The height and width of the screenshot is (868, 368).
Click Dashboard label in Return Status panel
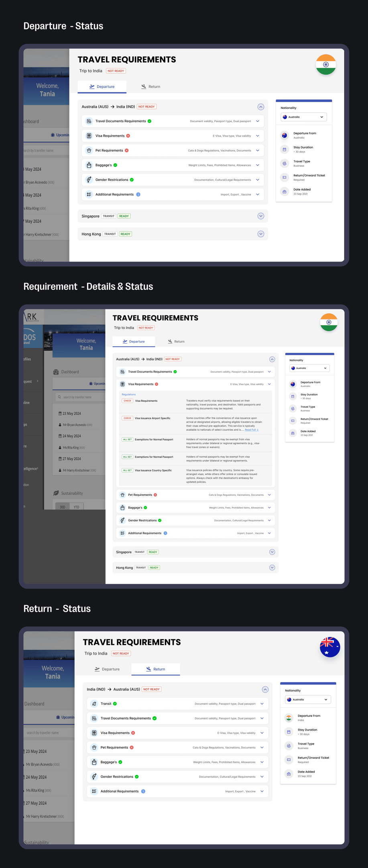coord(35,704)
